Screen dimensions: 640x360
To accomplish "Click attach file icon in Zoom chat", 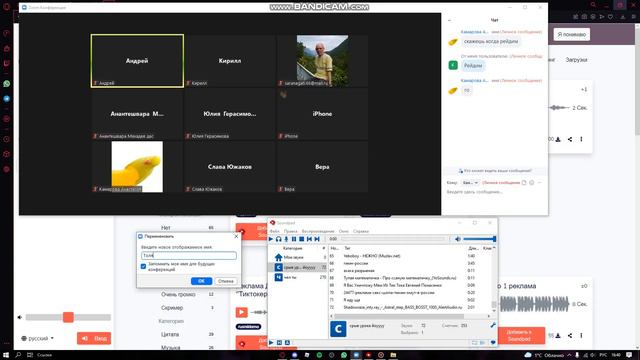I will (x=524, y=182).
